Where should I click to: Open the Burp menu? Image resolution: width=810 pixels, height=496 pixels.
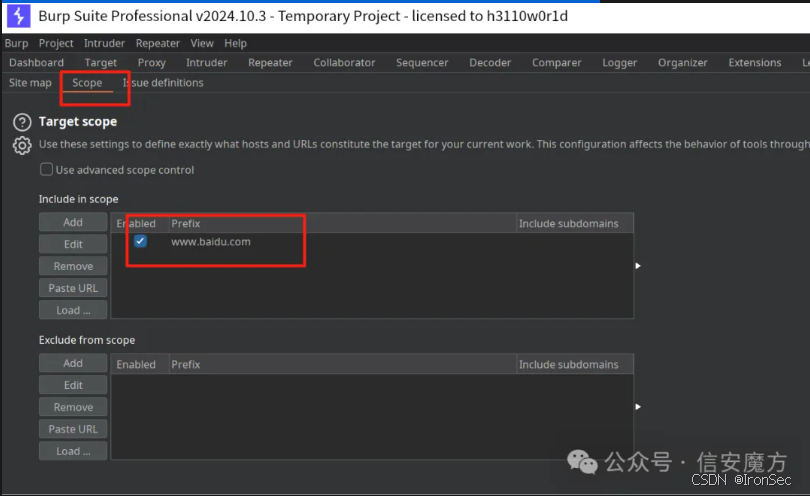point(17,43)
